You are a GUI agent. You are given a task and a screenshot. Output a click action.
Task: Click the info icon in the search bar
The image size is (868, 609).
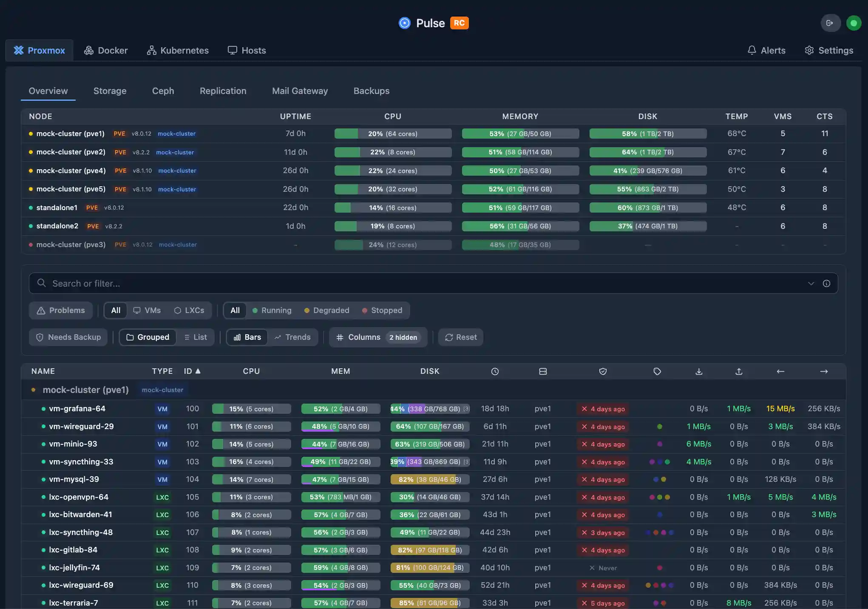826,283
